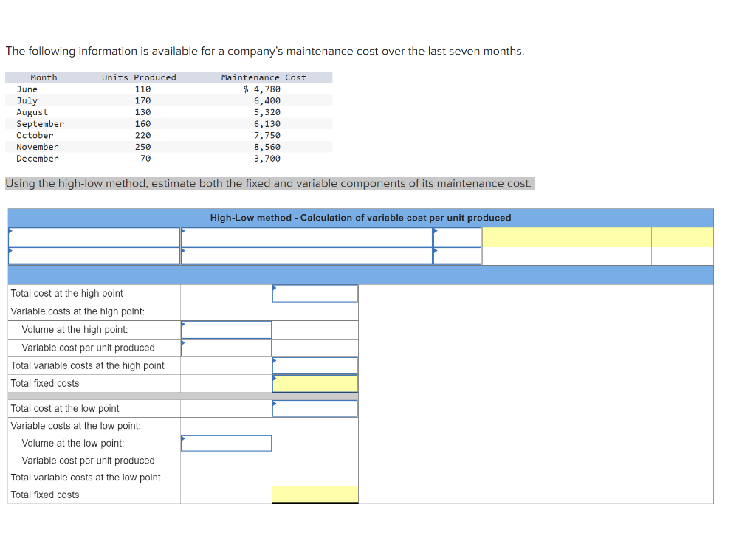Click the highlighted 'Using the high-low method' sentence
This screenshot has width=756, height=541.
click(x=269, y=184)
